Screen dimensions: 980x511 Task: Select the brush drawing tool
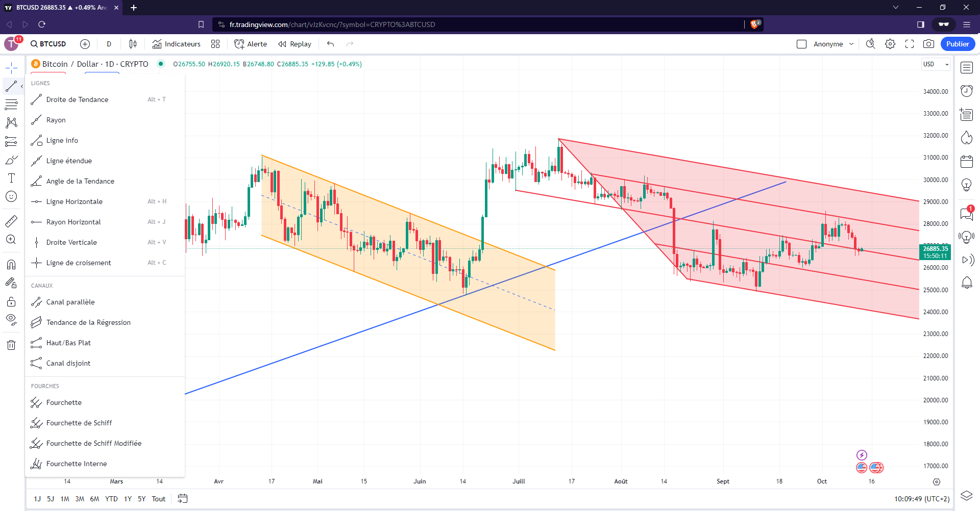click(x=11, y=160)
